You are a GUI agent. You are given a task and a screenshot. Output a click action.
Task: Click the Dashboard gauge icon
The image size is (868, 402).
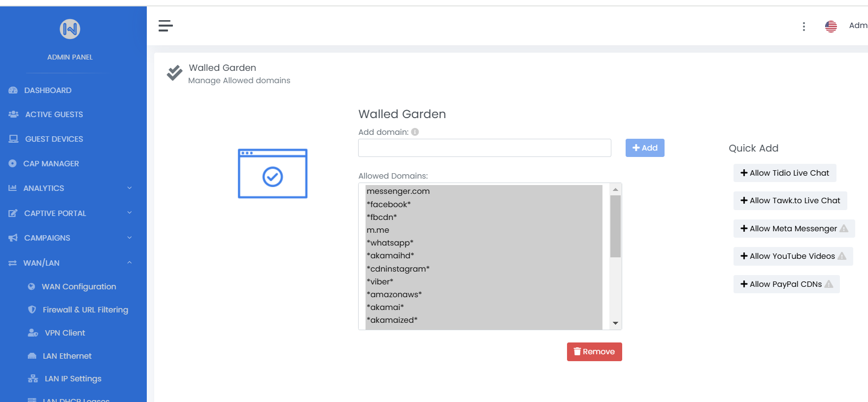(13, 91)
